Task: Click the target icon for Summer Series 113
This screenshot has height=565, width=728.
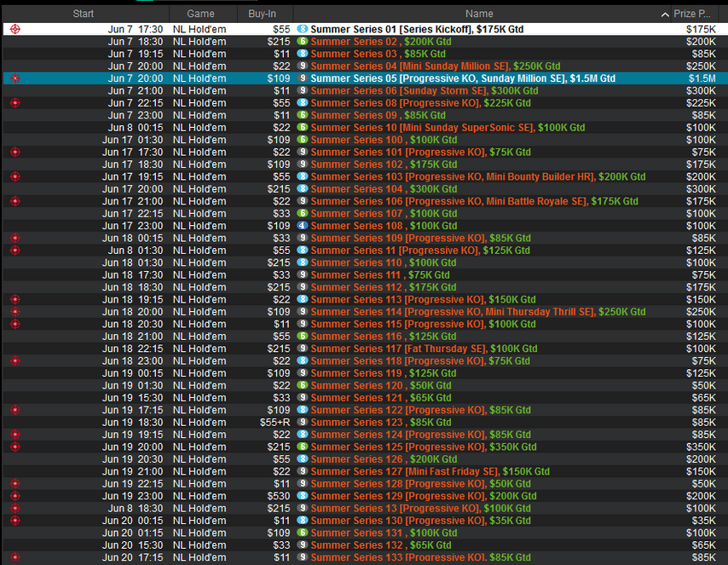Action: [x=15, y=300]
